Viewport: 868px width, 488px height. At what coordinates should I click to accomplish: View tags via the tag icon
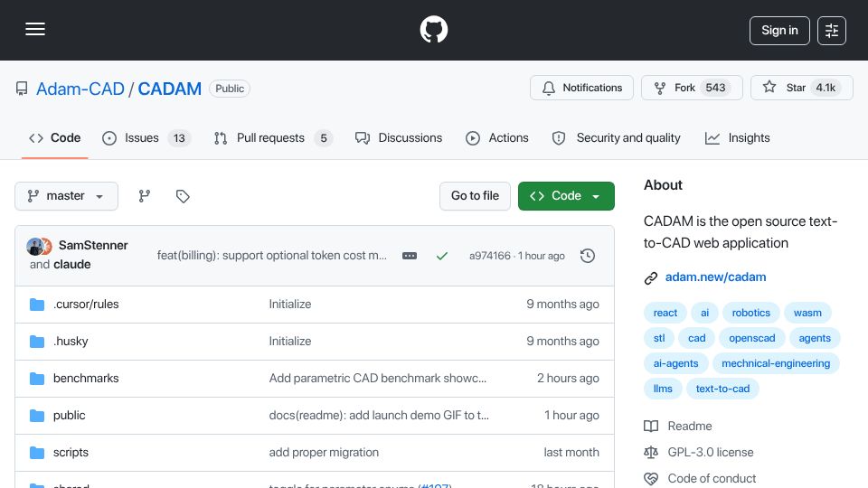pos(183,196)
